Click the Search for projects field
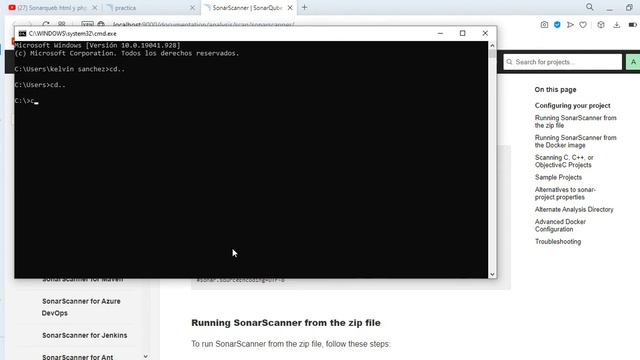Viewport: 640px width, 360px height. 562,62
